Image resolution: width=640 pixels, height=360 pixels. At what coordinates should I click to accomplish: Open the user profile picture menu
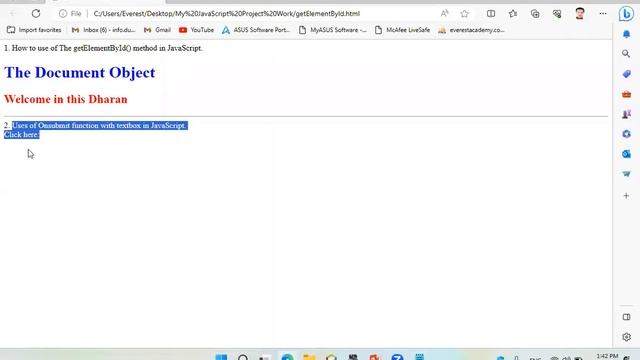click(x=580, y=13)
